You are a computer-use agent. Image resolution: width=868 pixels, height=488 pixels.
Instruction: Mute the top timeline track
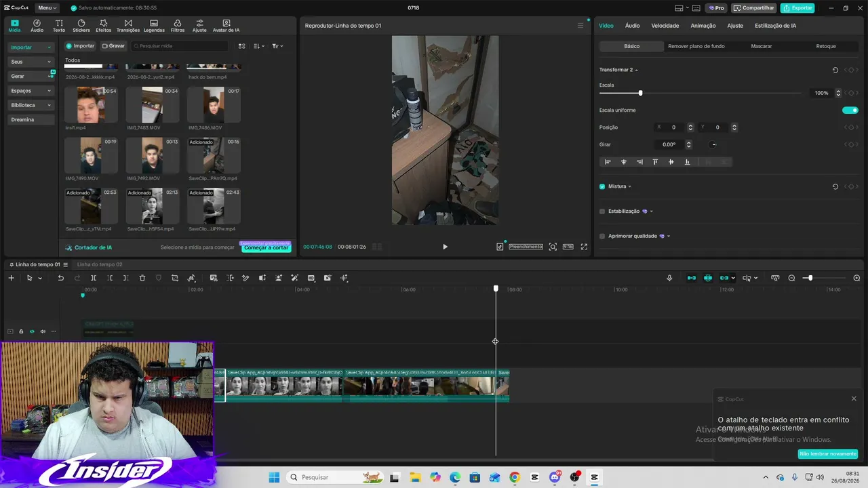pyautogui.click(x=43, y=331)
